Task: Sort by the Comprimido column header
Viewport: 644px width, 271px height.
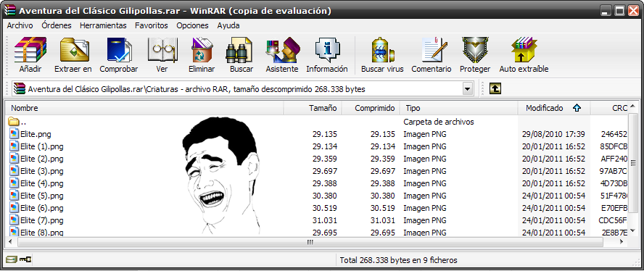Action: pyautogui.click(x=371, y=109)
